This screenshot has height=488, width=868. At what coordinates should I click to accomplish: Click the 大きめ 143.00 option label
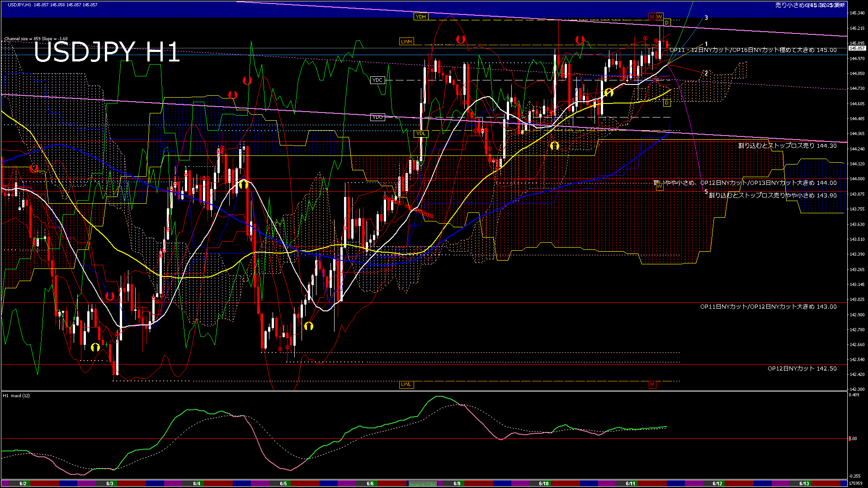pos(768,307)
